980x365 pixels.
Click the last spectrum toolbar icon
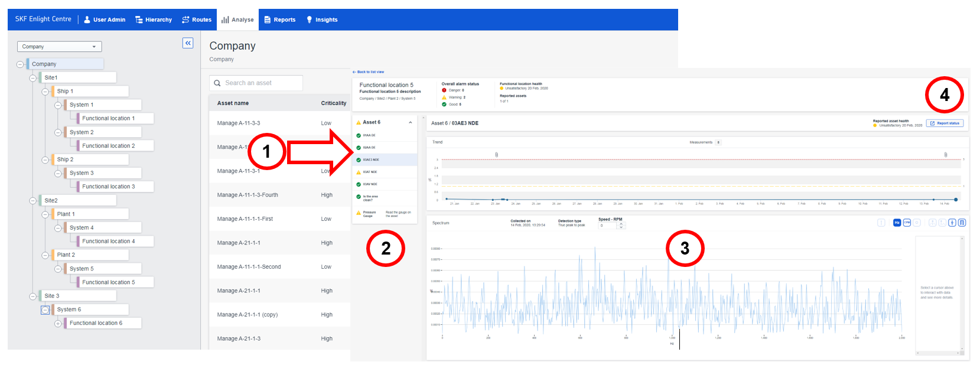(x=962, y=223)
